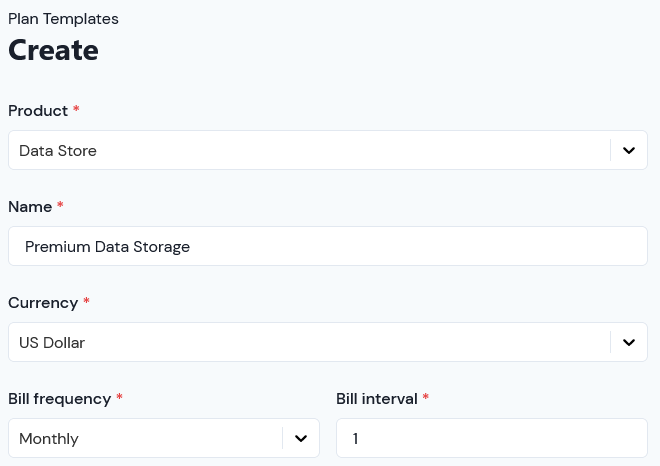Click the Product field label
Image resolution: width=660 pixels, height=466 pixels.
38,111
